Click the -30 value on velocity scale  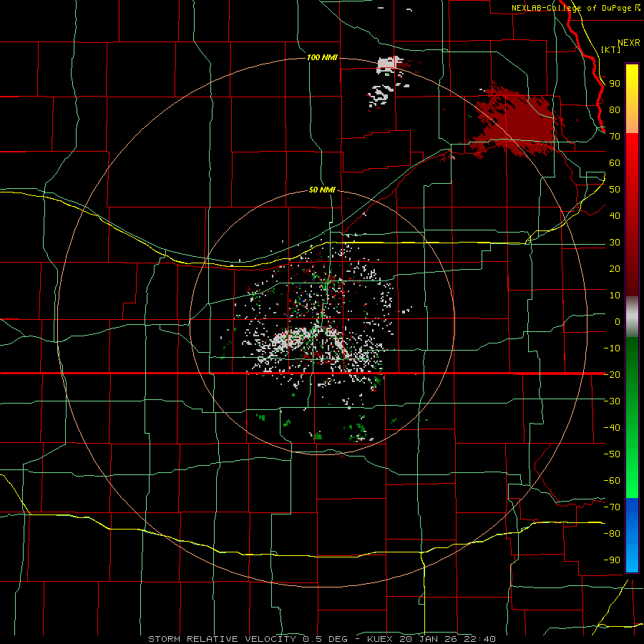point(612,401)
